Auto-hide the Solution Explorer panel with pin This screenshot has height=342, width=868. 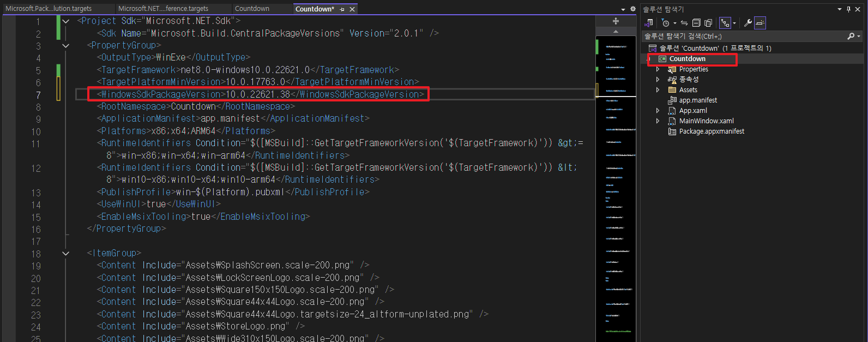tap(848, 9)
